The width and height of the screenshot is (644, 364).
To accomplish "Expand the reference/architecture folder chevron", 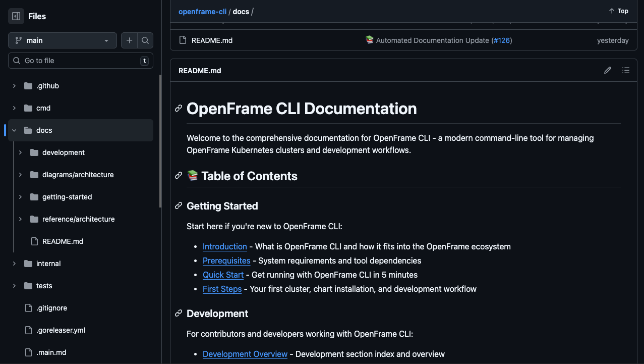I will point(20,219).
